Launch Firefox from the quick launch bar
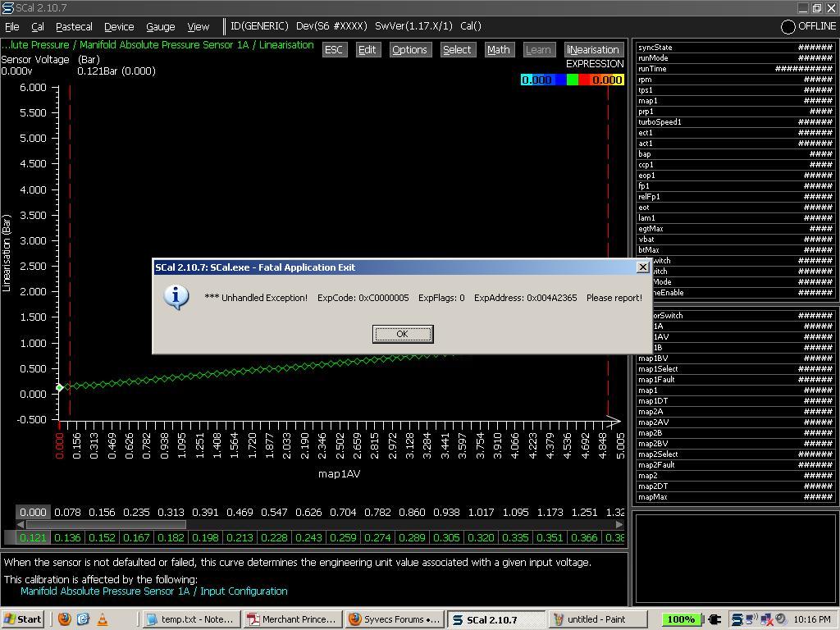840x630 pixels. pyautogui.click(x=64, y=619)
